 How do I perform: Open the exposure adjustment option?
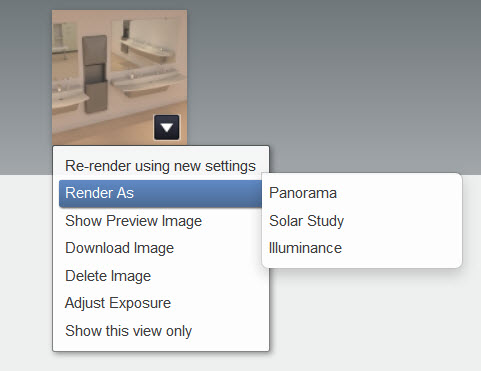(160, 303)
